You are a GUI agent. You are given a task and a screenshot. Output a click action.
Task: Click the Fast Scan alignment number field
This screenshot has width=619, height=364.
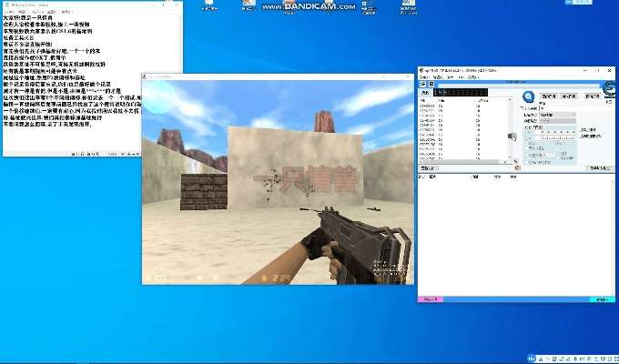549,155
